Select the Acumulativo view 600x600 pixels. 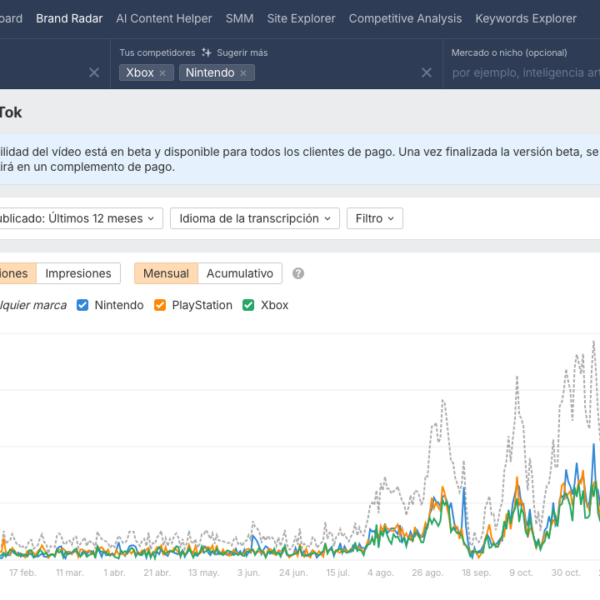(x=240, y=273)
